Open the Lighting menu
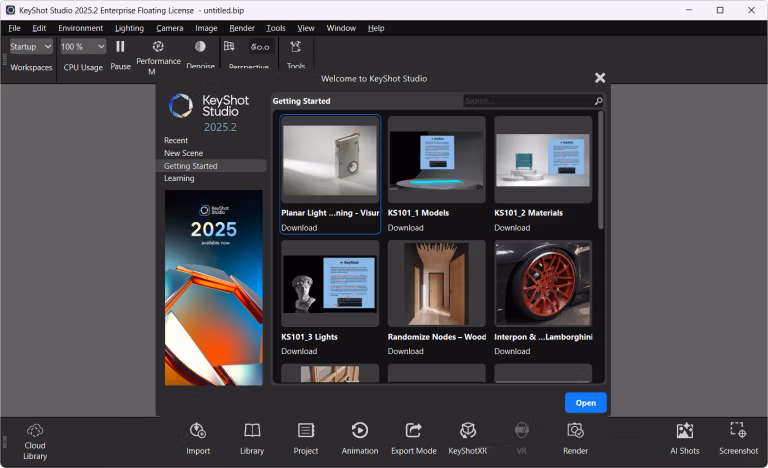 click(x=129, y=28)
